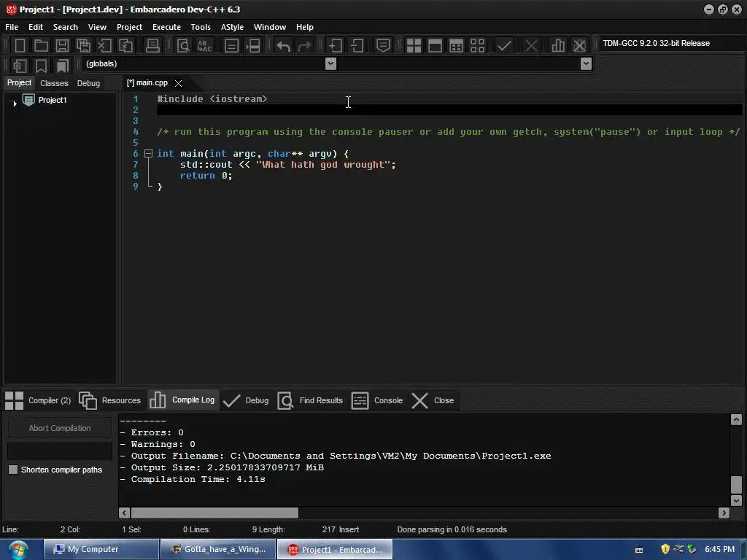Open the File menu

(12, 27)
